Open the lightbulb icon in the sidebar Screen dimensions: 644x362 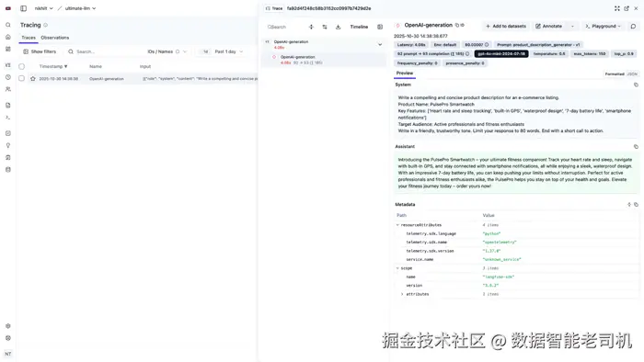coord(7,145)
